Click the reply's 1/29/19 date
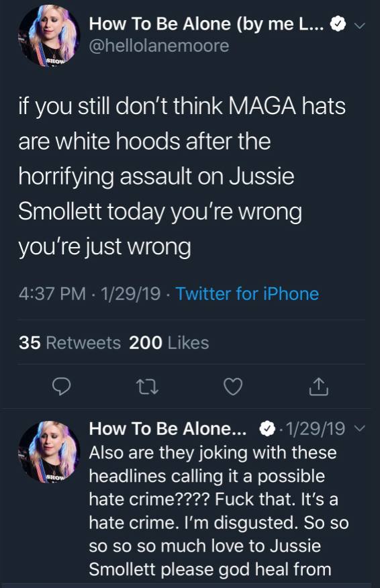Image resolution: width=380 pixels, height=588 pixels. click(316, 429)
